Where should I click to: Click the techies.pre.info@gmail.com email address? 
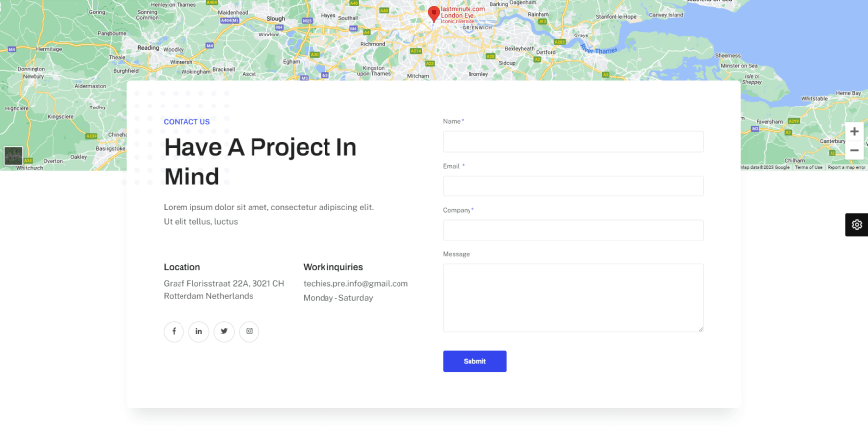click(x=355, y=283)
